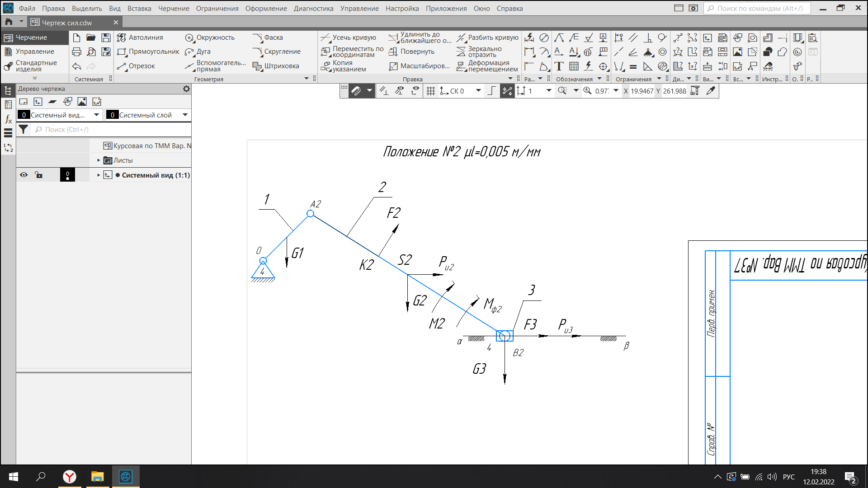868x488 pixels.
Task: Select the Surface roughness symbol tool
Action: 589,38
